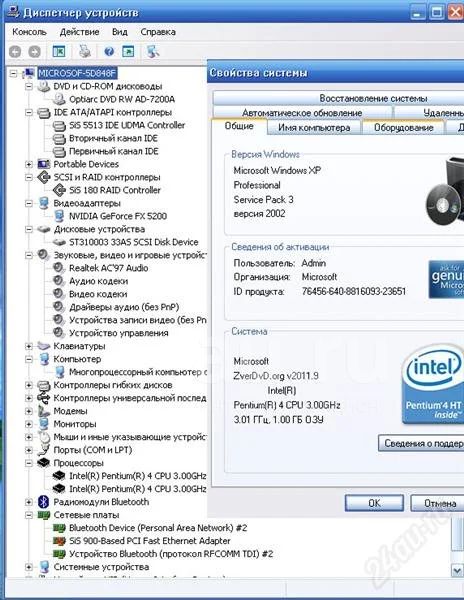Open the Восстановление системы tab
The width and height of the screenshot is (464, 600).
pos(339,98)
